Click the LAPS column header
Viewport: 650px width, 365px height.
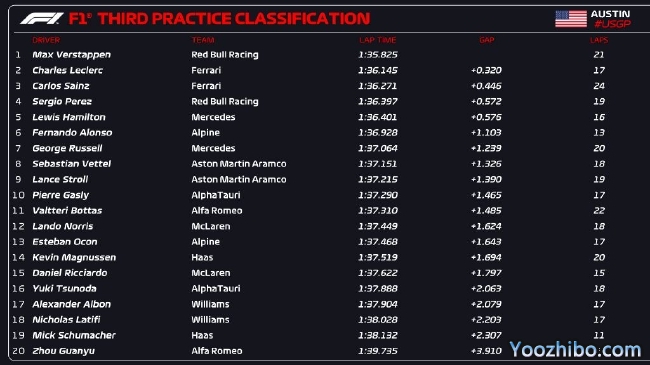point(599,40)
